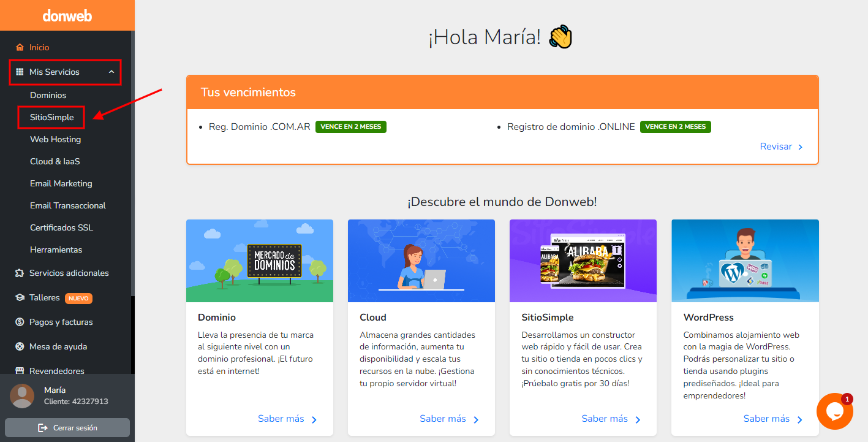The height and width of the screenshot is (442, 868).
Task: Click the Mesa de ayuda lifebuoy icon
Action: [20, 346]
